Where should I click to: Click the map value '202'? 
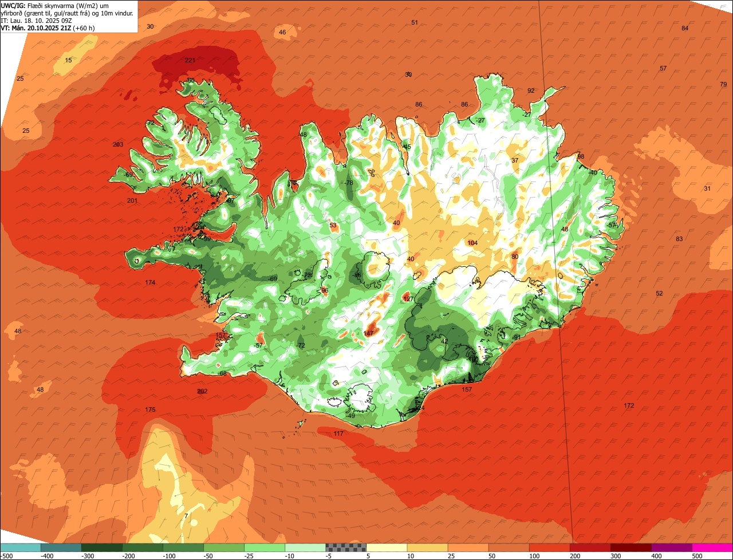coord(202,392)
